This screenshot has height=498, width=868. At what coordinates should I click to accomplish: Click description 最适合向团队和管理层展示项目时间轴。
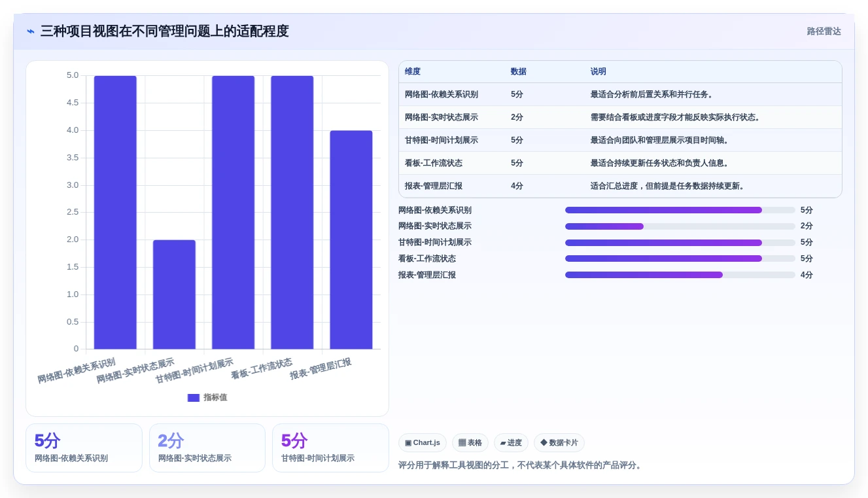(660, 140)
